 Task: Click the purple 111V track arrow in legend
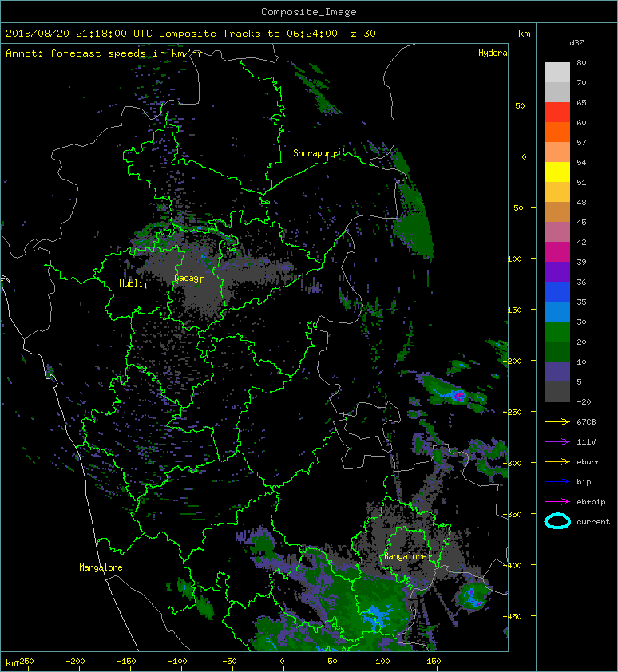click(x=557, y=442)
